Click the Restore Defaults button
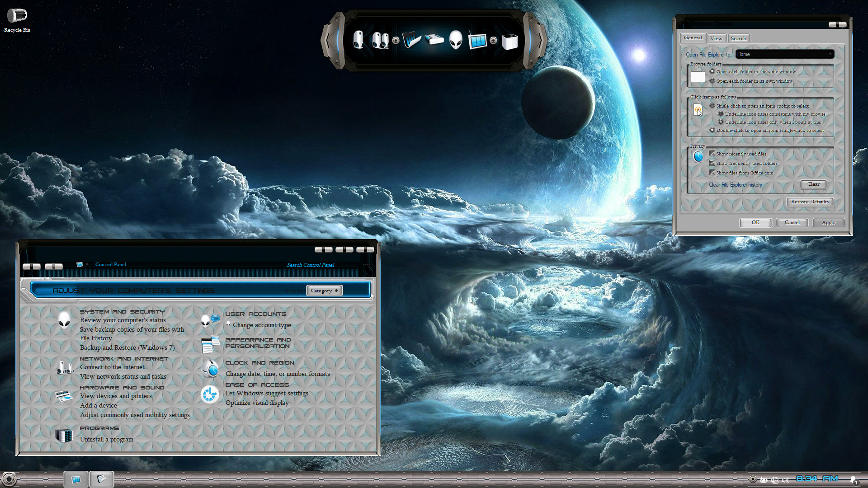The height and width of the screenshot is (488, 868). (809, 202)
